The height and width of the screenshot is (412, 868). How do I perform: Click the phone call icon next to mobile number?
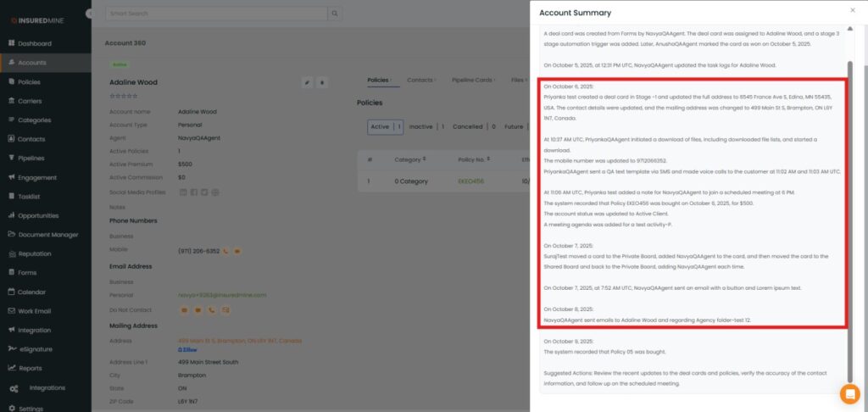tap(225, 250)
